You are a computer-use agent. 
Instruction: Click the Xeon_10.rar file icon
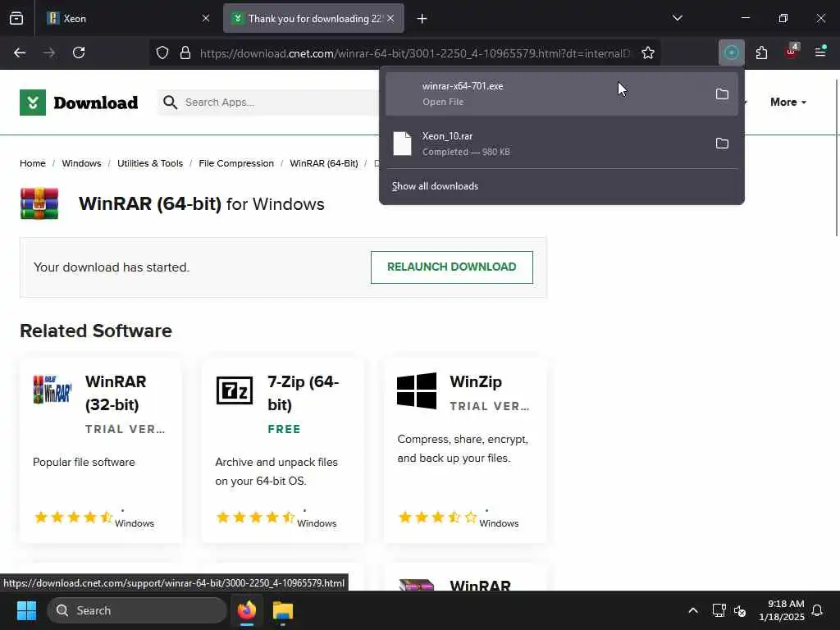click(402, 144)
